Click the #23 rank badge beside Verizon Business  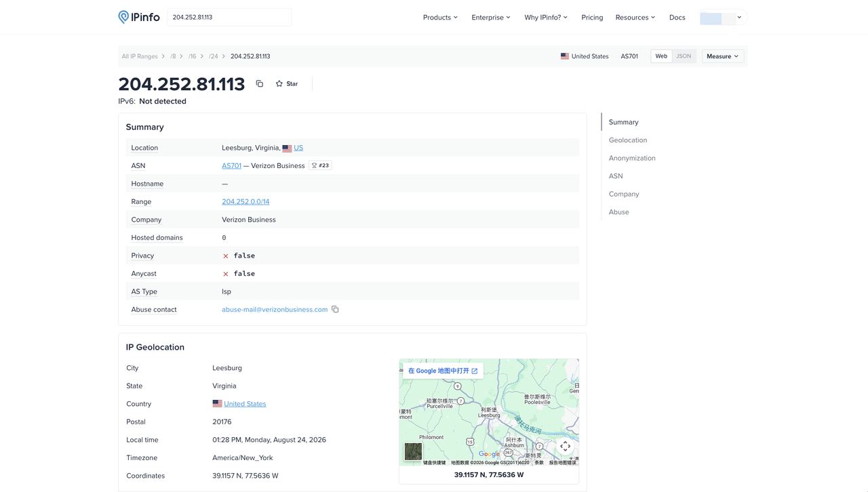pos(320,165)
